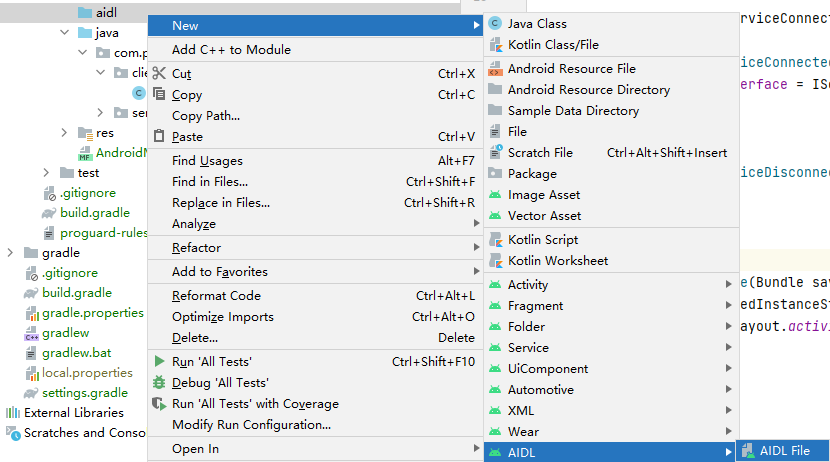
Task: Expand the gradle folder
Action: tap(10, 252)
